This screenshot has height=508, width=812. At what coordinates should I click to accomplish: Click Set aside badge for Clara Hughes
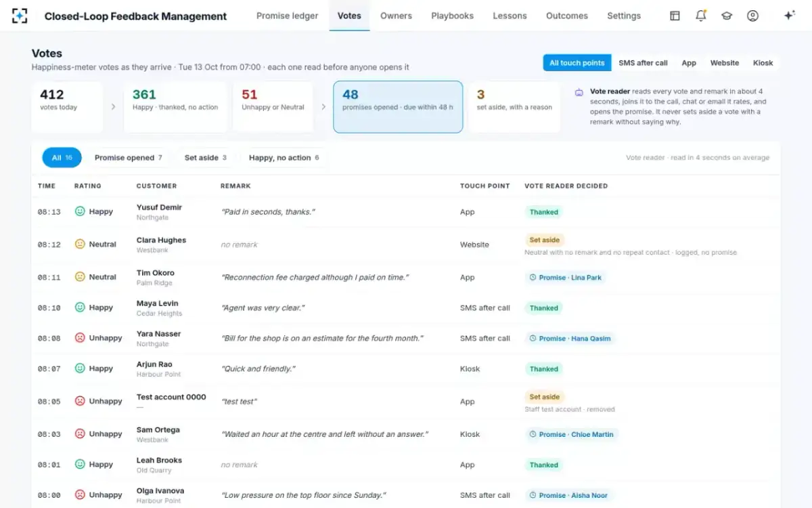click(545, 240)
